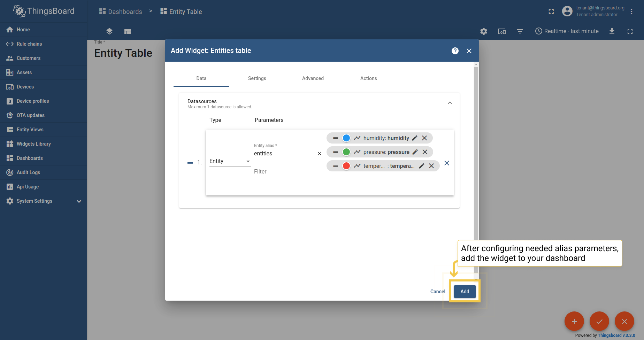Open dashboard filters icon
The image size is (644, 340).
click(520, 31)
